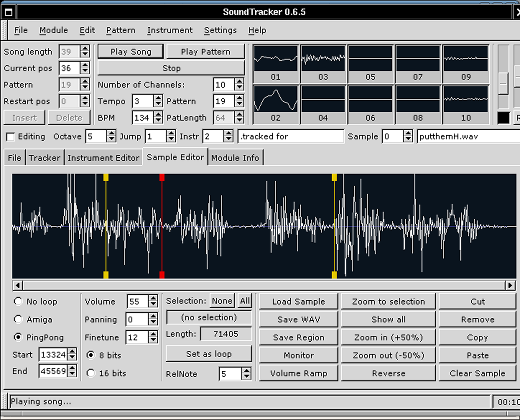Select the No loop radio button

pyautogui.click(x=18, y=301)
